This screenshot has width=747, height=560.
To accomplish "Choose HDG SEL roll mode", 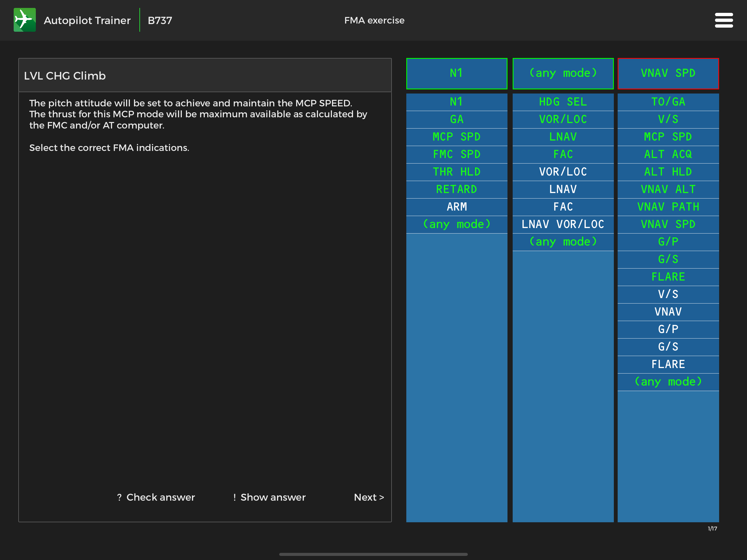I will (563, 102).
